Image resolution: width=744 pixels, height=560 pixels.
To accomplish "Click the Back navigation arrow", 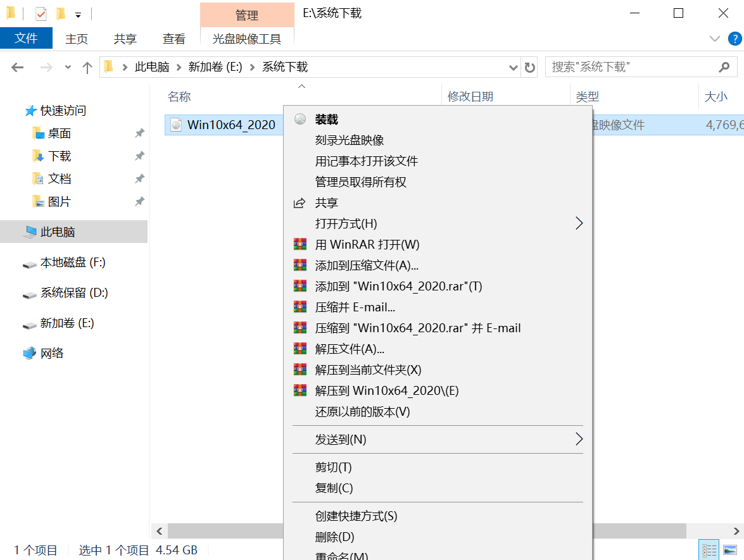I will [18, 67].
